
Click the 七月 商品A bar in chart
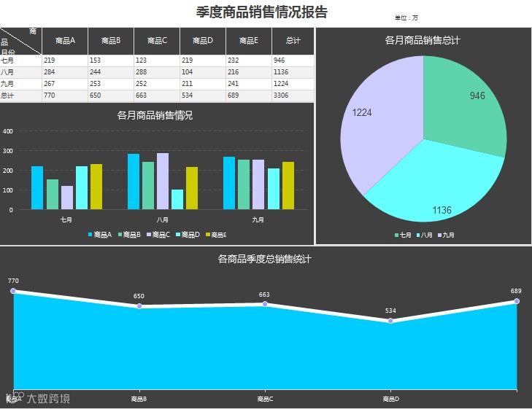(37, 187)
